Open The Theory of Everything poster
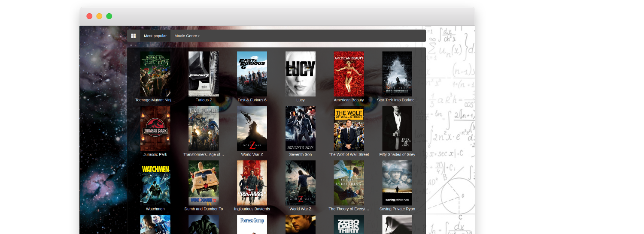This screenshot has height=234, width=644. 349,183
